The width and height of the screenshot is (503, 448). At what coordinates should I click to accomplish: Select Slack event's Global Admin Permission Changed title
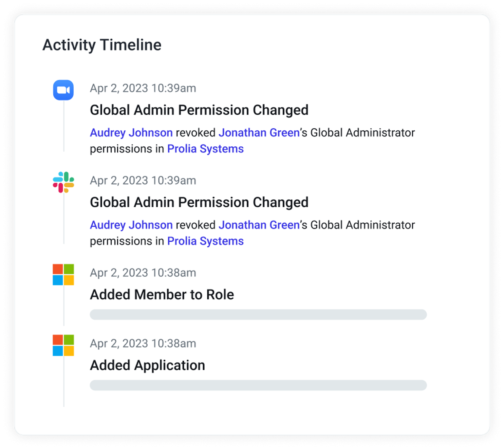pos(199,202)
